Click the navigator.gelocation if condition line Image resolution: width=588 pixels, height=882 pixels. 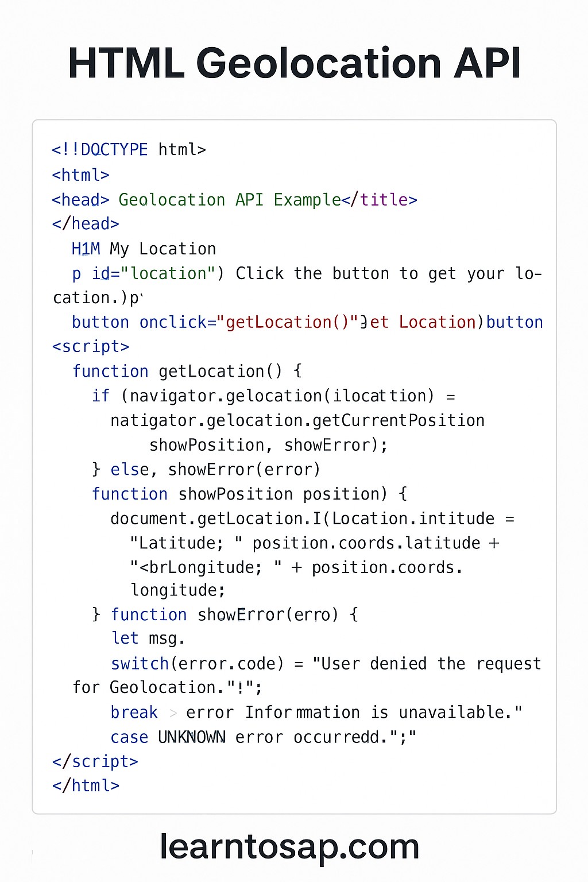[273, 396]
